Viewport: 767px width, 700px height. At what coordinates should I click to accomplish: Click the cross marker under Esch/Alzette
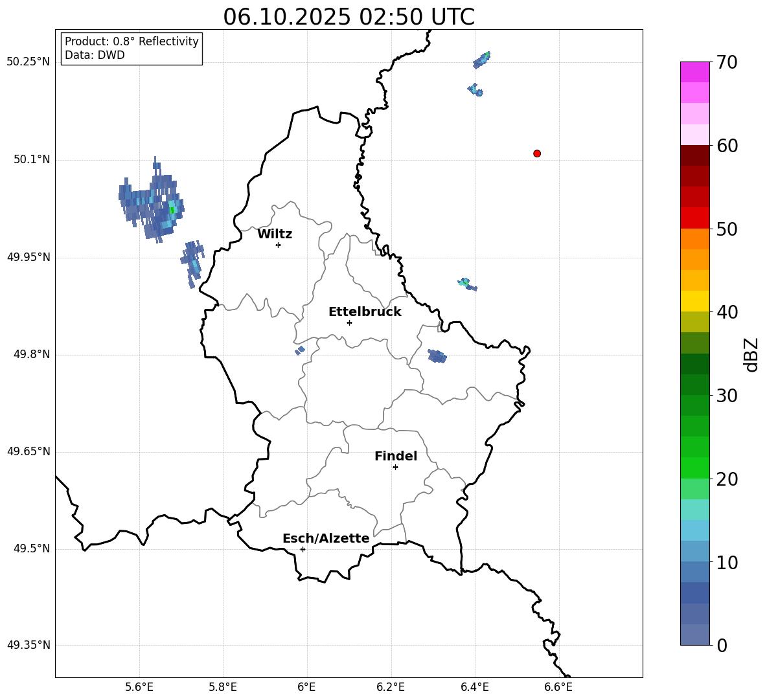303,549
